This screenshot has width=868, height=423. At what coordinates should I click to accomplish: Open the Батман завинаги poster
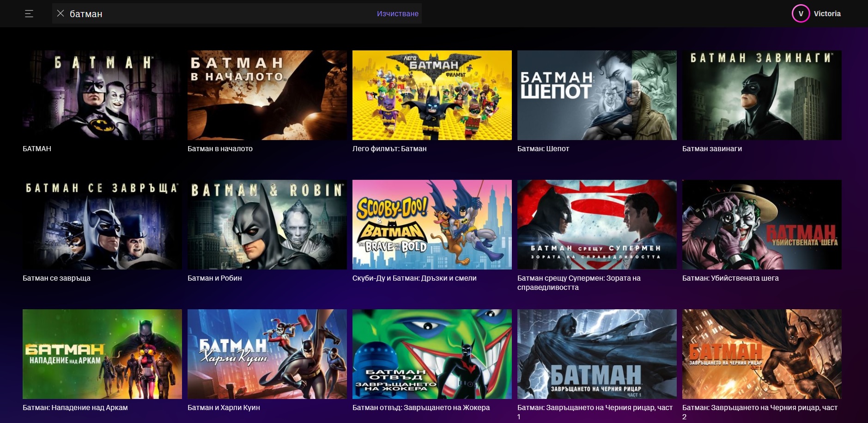762,95
